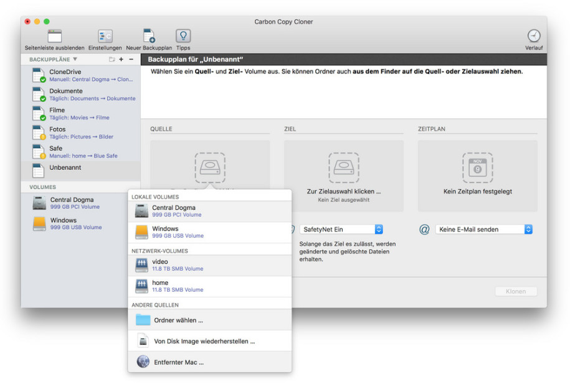
Task: Choose Windows in the source popup
Action: [x=210, y=232]
